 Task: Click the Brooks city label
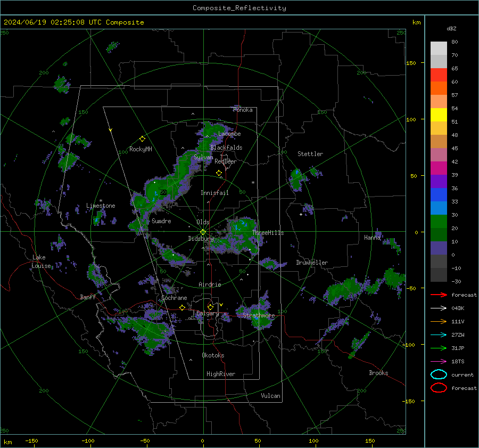coord(378,373)
